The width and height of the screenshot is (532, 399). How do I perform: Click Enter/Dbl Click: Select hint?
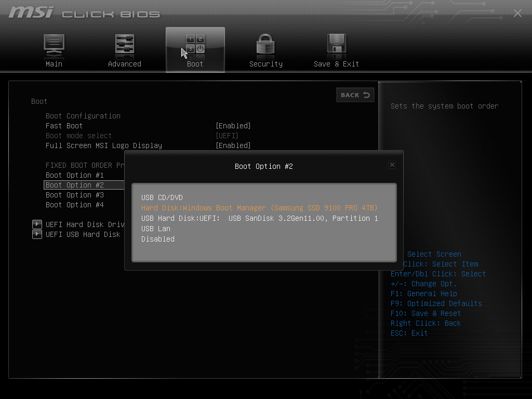click(438, 274)
